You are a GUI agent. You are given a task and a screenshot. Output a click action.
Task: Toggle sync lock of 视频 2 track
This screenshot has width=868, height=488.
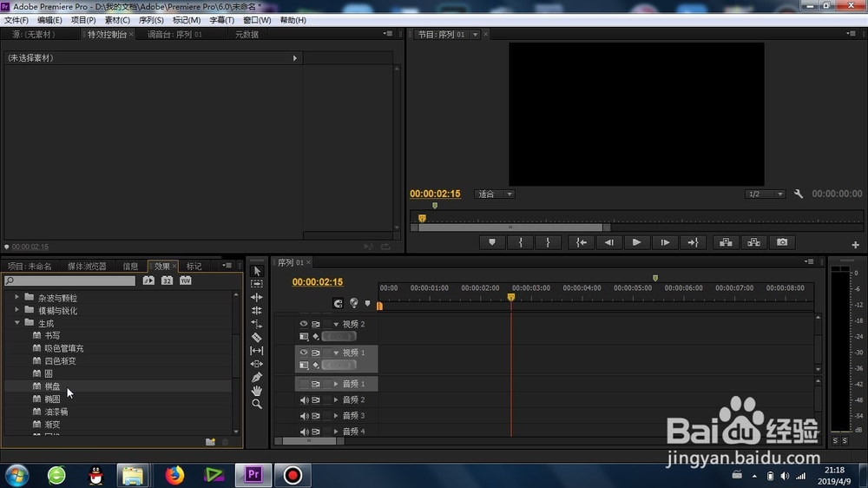pos(316,324)
